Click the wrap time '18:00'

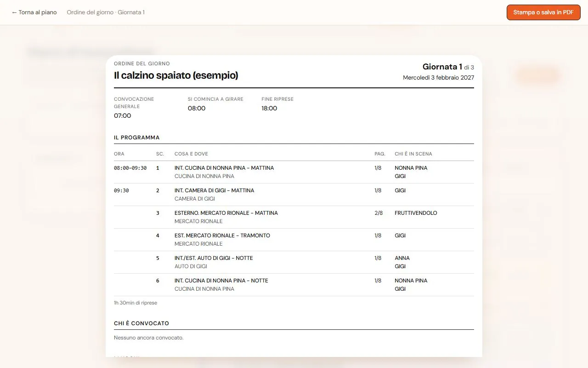[x=269, y=108]
